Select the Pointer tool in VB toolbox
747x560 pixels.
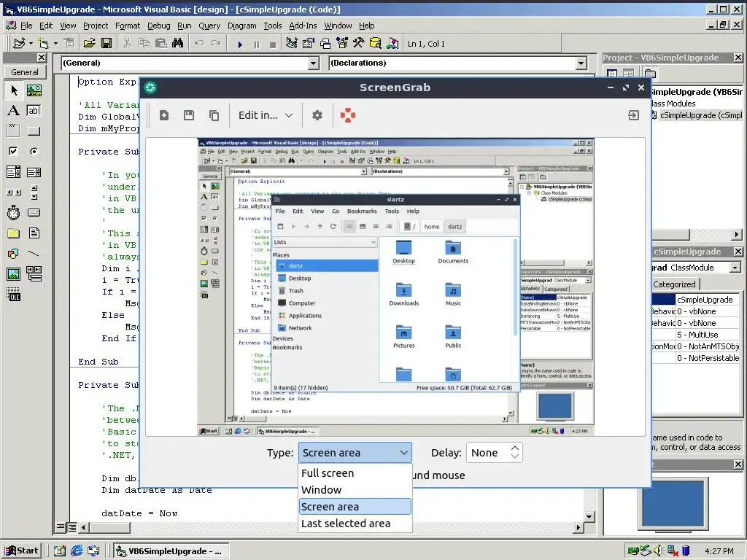coord(14,90)
